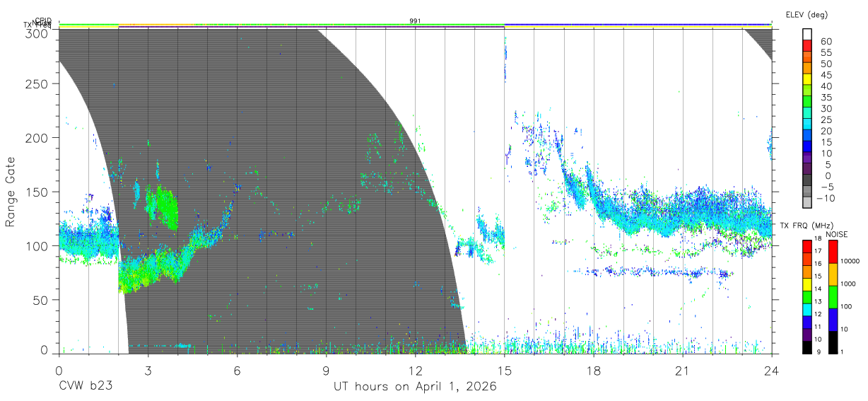Click the red 55–60 ELEV colorbar segment
868x401 pixels.
click(807, 47)
